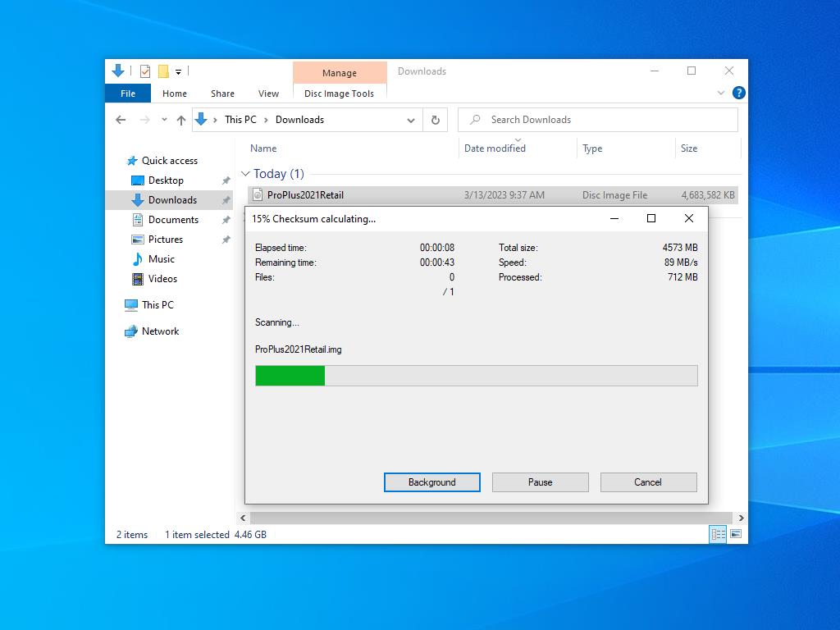Open the Help question mark icon
Viewport: 840px width, 630px height.
click(x=738, y=94)
